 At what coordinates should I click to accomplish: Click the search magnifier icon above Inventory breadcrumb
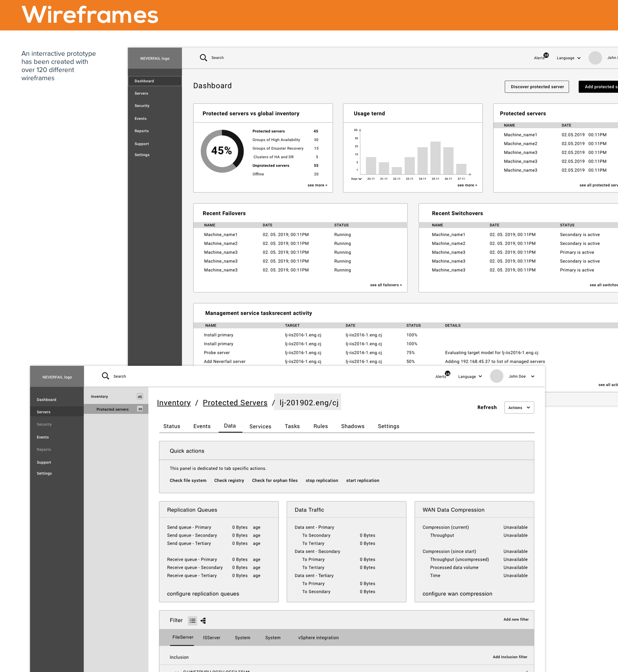(106, 376)
